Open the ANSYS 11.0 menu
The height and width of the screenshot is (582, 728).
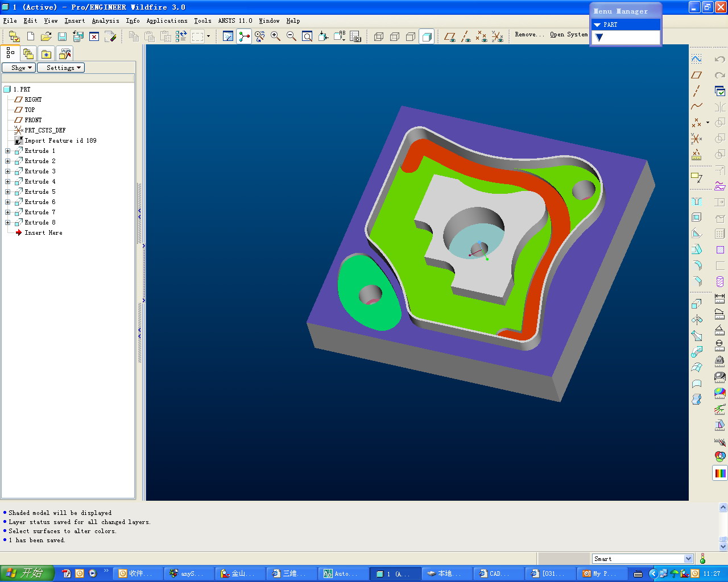coord(235,21)
